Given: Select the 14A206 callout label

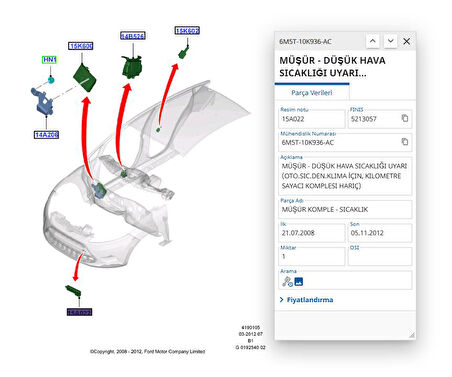Looking at the screenshot, I should click(x=46, y=135).
